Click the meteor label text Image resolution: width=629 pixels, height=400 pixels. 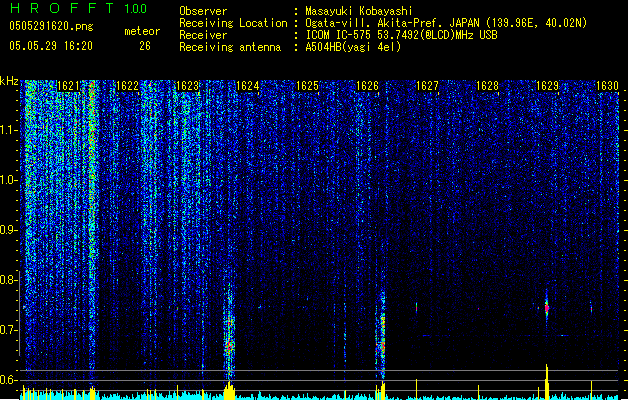click(x=142, y=31)
